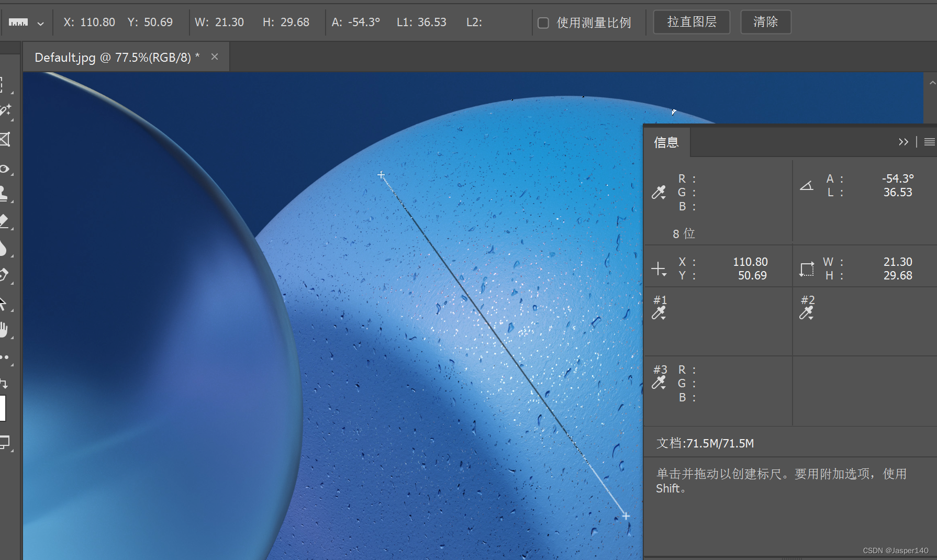Click the 拉直图层 button

coord(691,22)
